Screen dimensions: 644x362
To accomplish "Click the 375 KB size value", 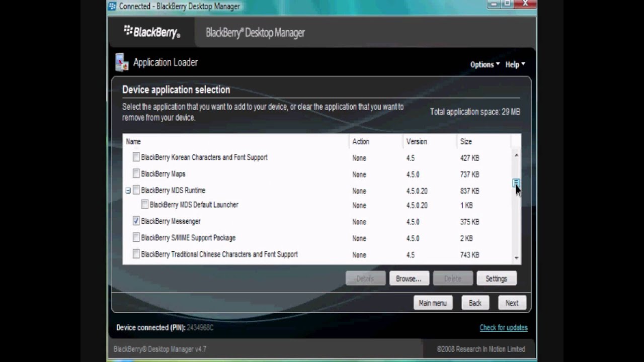I will 469,222.
